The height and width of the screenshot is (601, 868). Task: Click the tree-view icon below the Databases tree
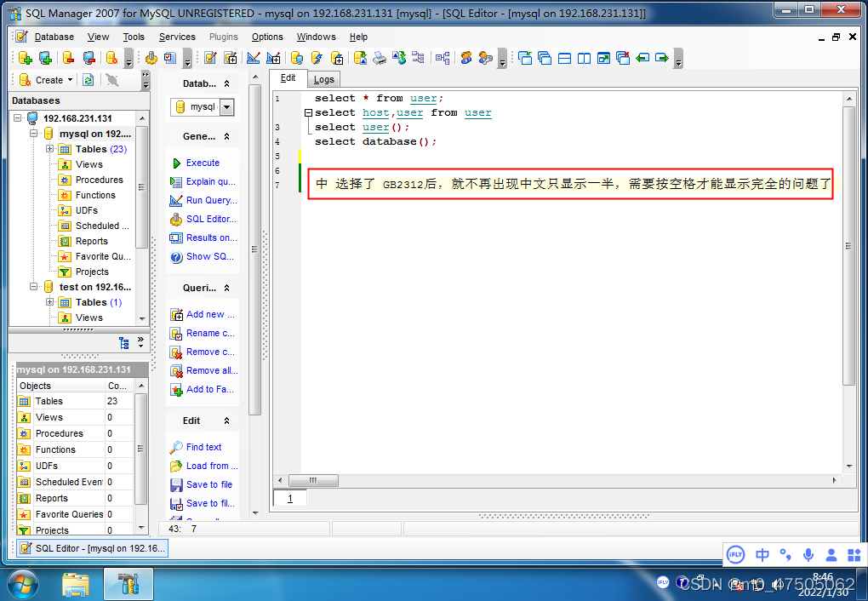pos(124,343)
